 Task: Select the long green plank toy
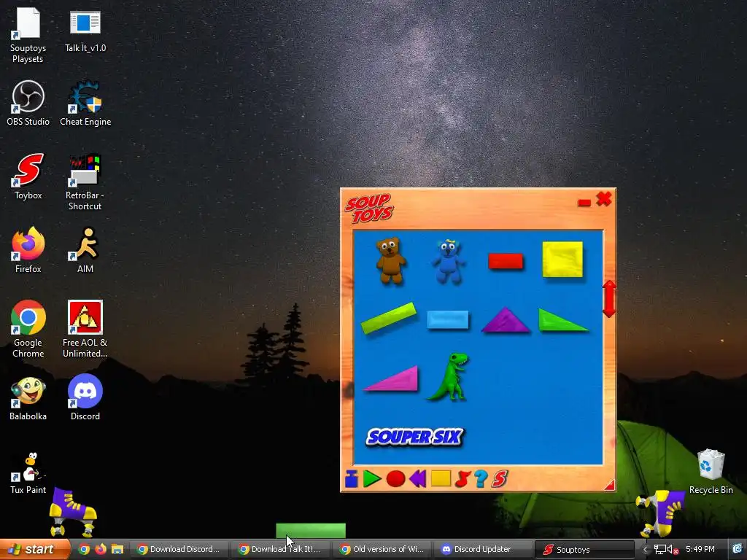pos(389,318)
